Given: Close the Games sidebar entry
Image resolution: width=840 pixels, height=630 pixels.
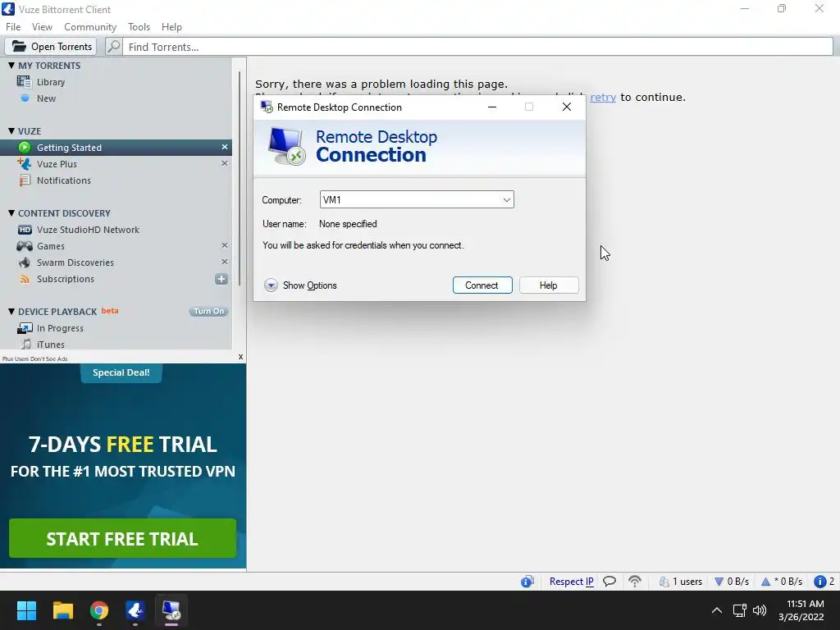Looking at the screenshot, I should pyautogui.click(x=225, y=245).
